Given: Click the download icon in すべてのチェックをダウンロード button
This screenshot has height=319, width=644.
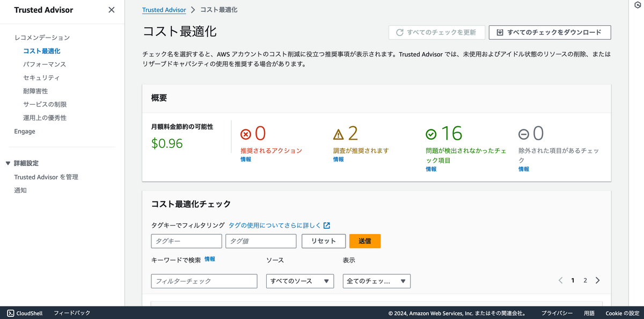Looking at the screenshot, I should click(500, 32).
